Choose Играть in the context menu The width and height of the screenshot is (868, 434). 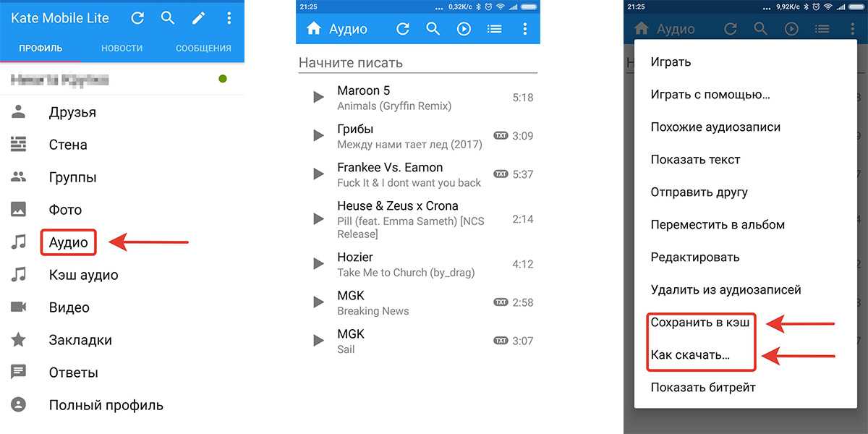coord(671,61)
